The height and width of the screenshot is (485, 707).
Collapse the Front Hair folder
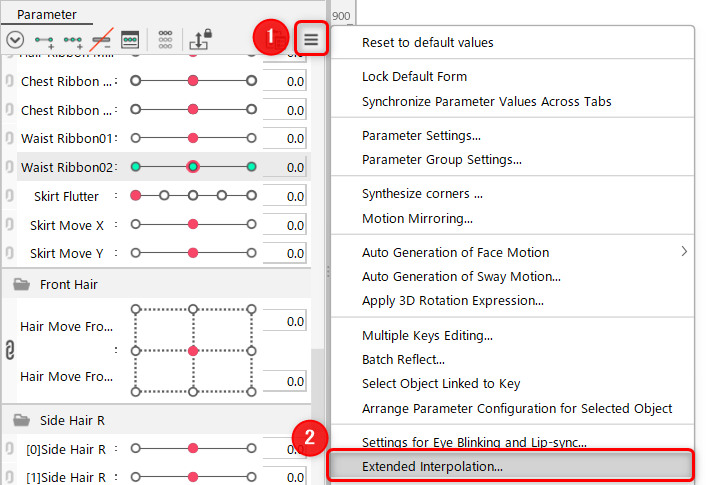(x=21, y=284)
